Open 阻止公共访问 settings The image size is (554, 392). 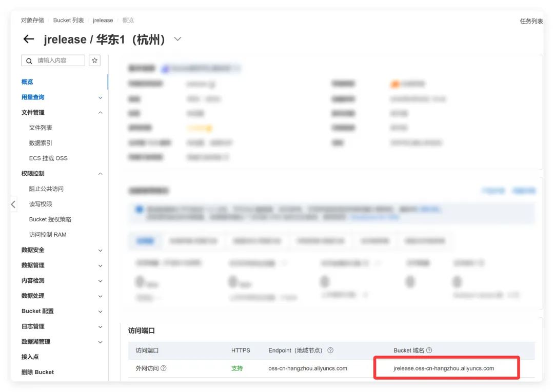pos(46,189)
